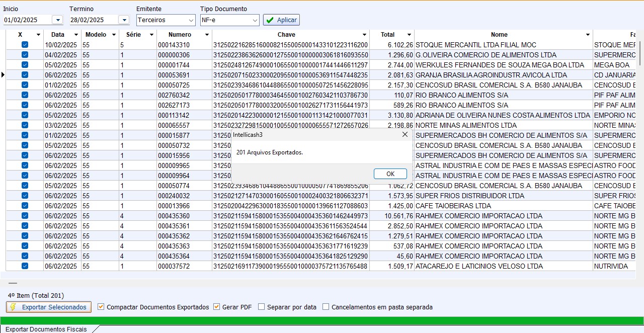
Task: Uncheck the Gerar PDF option
Action: [217, 307]
